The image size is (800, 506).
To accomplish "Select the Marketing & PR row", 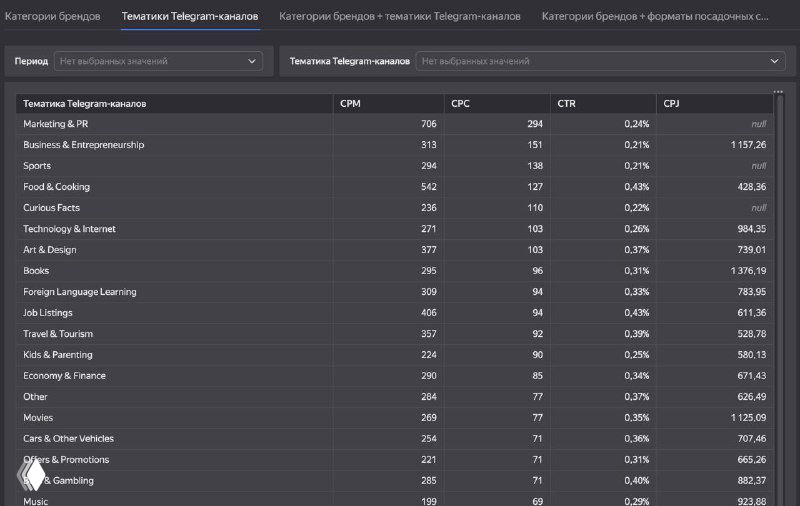I will point(56,124).
